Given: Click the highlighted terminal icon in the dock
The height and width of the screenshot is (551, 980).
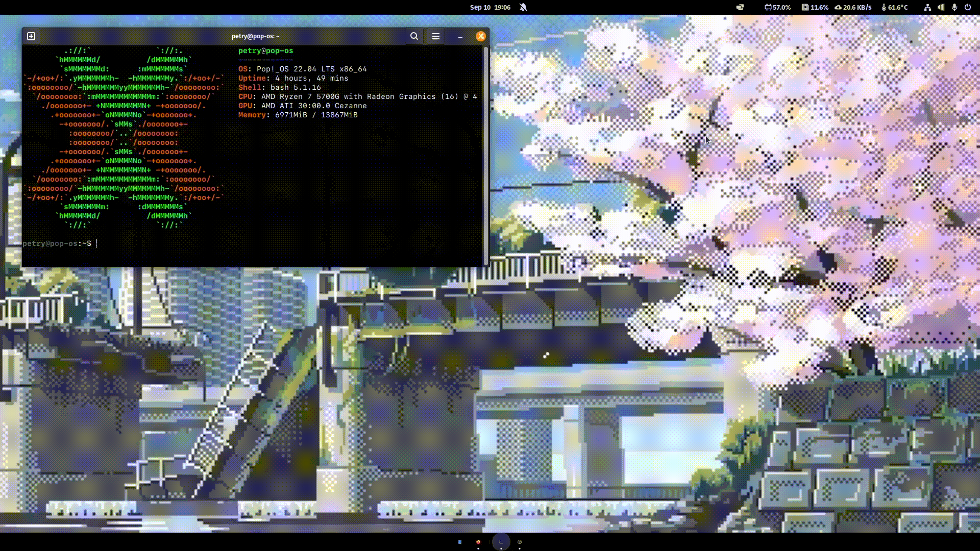Looking at the screenshot, I should (x=501, y=542).
